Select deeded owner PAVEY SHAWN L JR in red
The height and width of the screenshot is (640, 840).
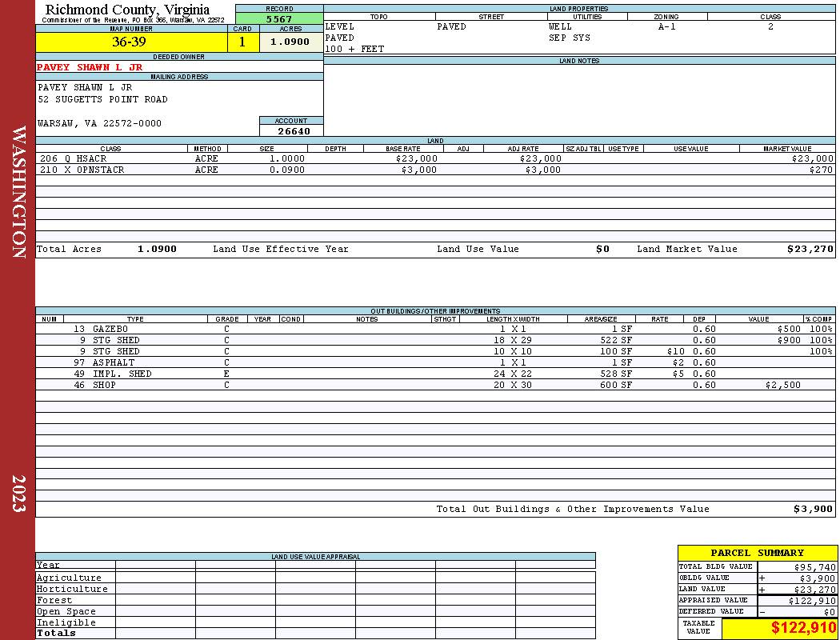click(90, 67)
